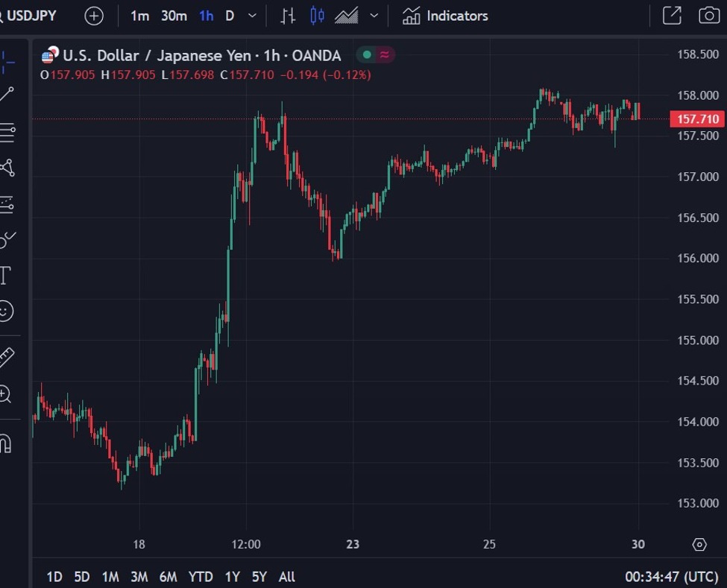Open the Indicators panel

pyautogui.click(x=445, y=16)
